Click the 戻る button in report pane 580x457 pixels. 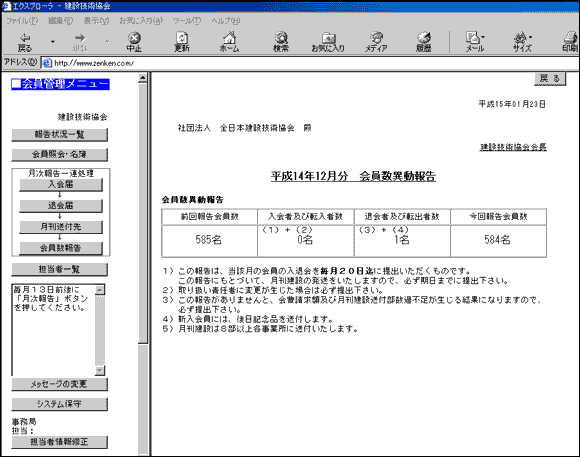point(550,79)
